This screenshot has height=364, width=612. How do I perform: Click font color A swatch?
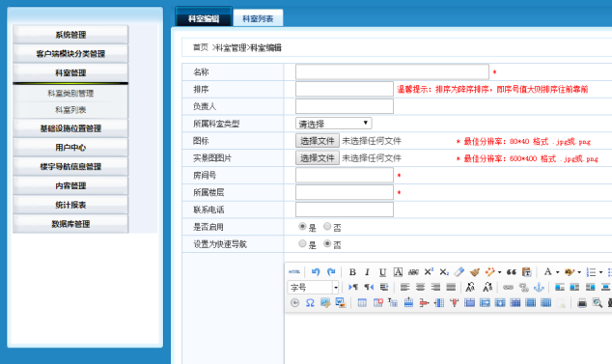[548, 272]
